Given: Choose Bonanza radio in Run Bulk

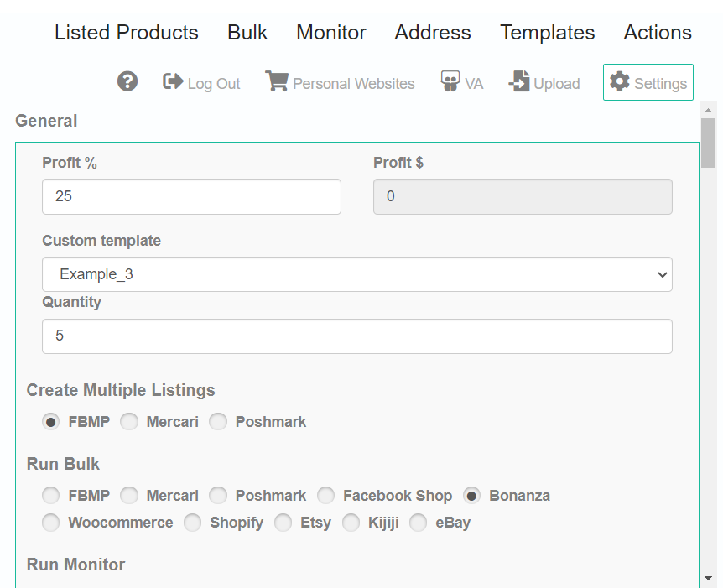Looking at the screenshot, I should (x=471, y=496).
